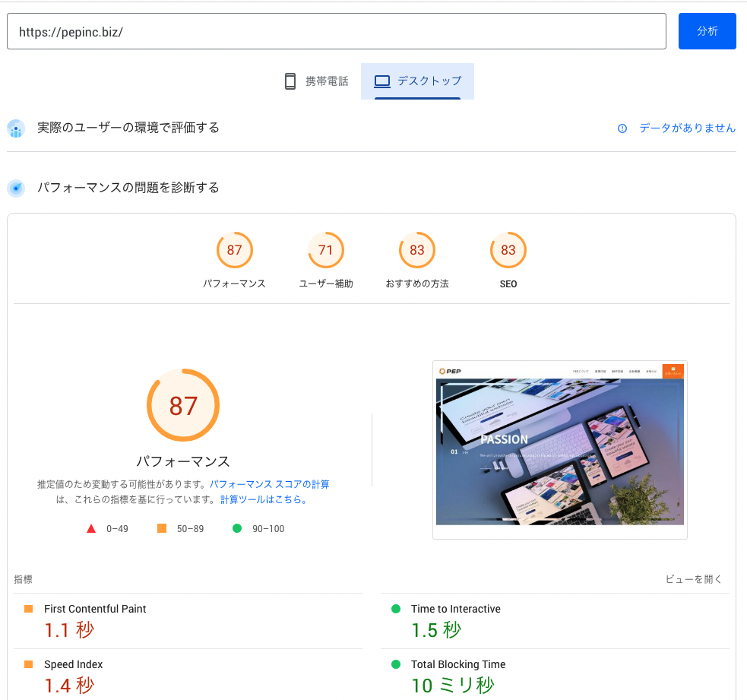747x700 pixels.
Task: Click the 0–49 legend text
Action: 117,528
